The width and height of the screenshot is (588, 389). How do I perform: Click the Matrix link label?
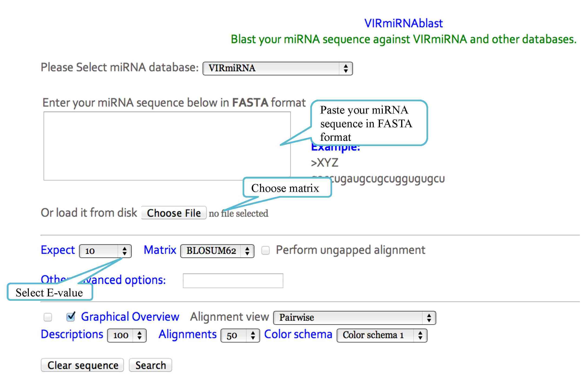click(160, 250)
